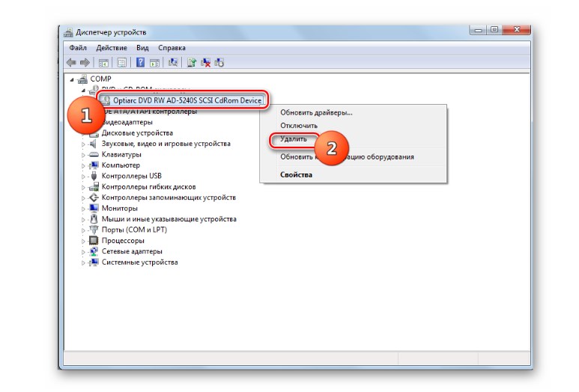Screen dimensions: 579x392
Task: Click the processor chip icon beside Процессоры
Action: click(x=94, y=240)
